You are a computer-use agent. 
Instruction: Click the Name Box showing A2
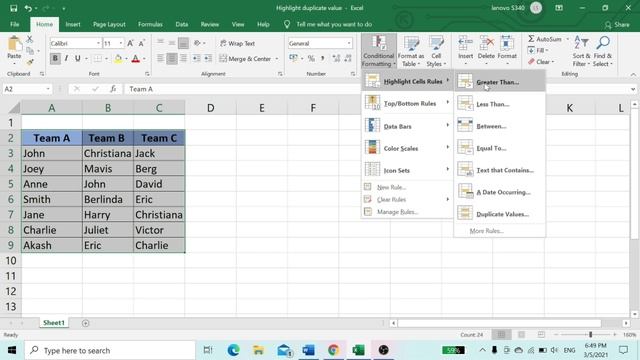(27, 89)
